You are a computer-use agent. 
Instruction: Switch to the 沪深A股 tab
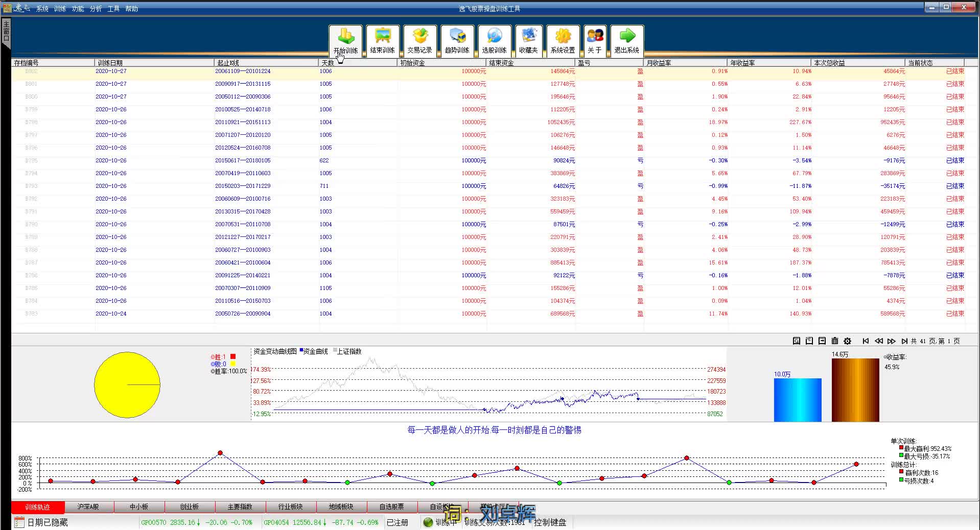click(x=88, y=507)
